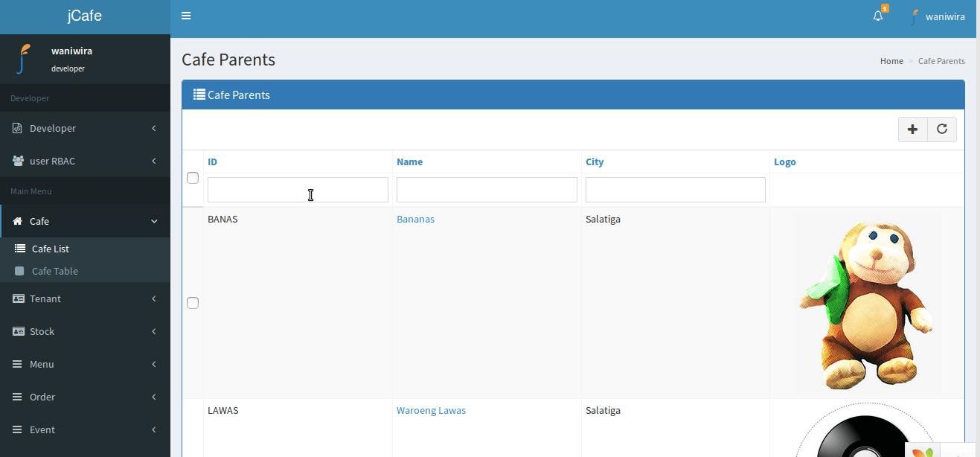Click the Cafe home icon

click(x=18, y=221)
